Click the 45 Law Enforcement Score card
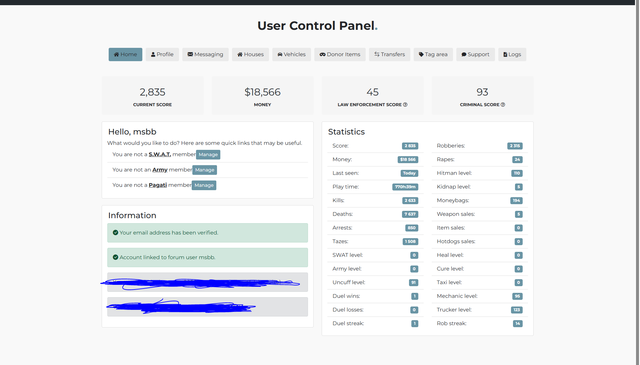 click(x=372, y=95)
